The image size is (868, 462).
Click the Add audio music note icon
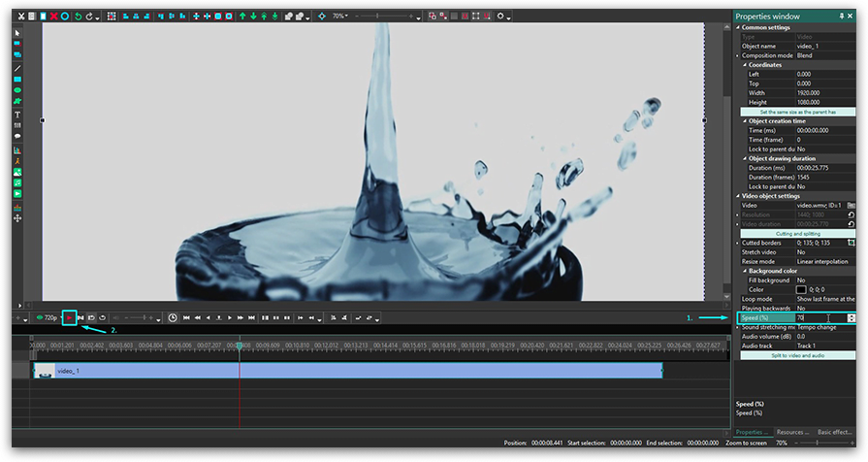[x=17, y=182]
